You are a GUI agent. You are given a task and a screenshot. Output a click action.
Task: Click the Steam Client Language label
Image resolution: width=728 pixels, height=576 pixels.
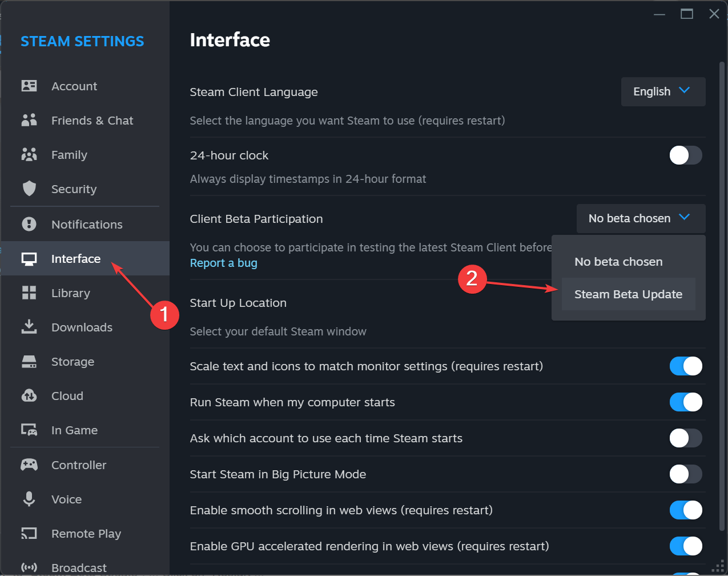pyautogui.click(x=254, y=92)
